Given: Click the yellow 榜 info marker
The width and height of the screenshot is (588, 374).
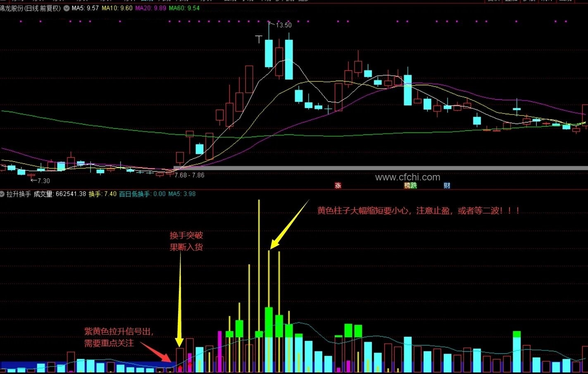Looking at the screenshot, I should click(x=407, y=185).
